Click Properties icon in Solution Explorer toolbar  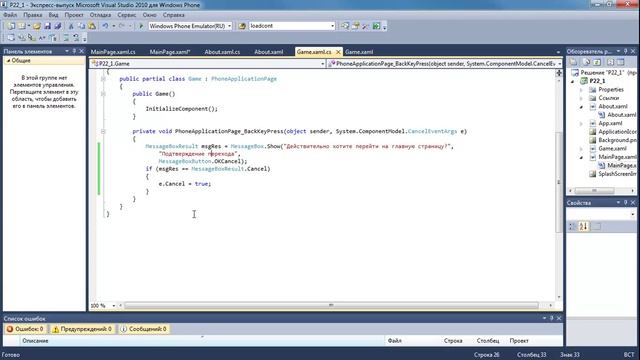(574, 62)
